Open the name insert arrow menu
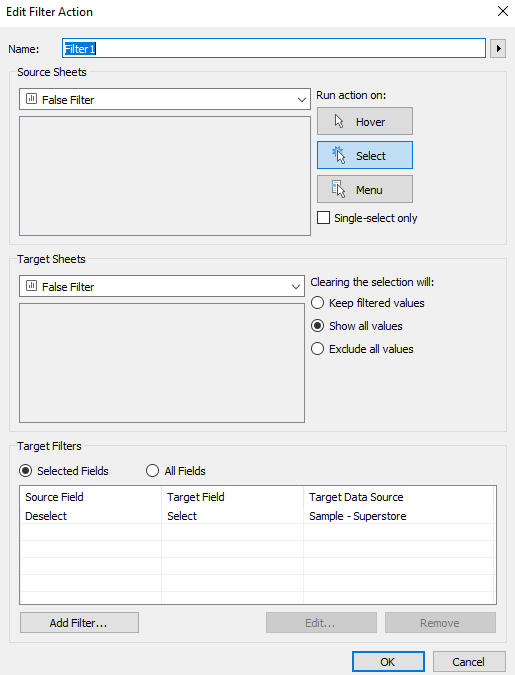Viewport: 515px width, 675px height. [498, 49]
